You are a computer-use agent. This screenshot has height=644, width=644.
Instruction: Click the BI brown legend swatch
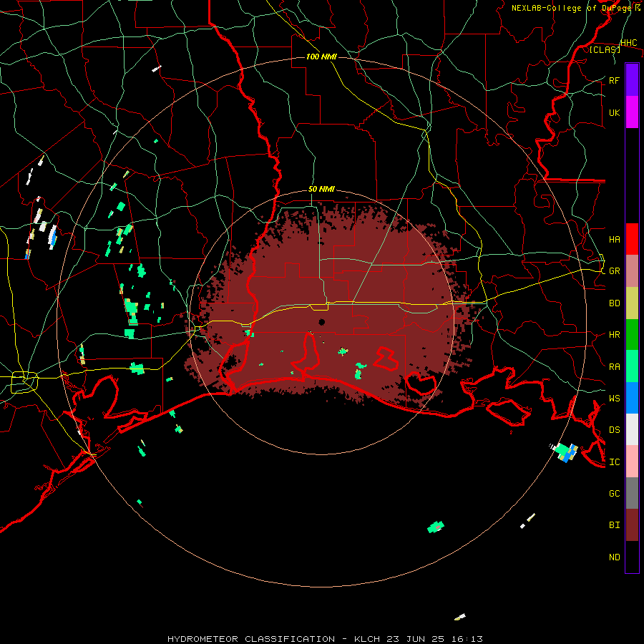(x=632, y=525)
